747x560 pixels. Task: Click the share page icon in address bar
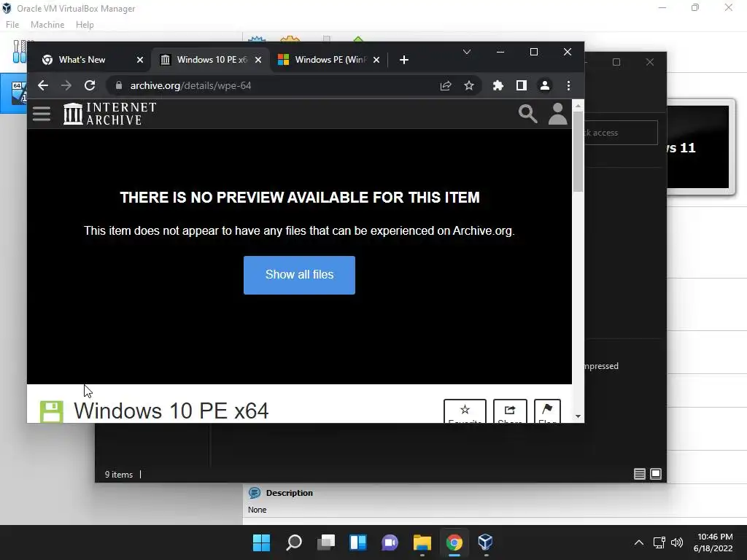[x=446, y=86]
